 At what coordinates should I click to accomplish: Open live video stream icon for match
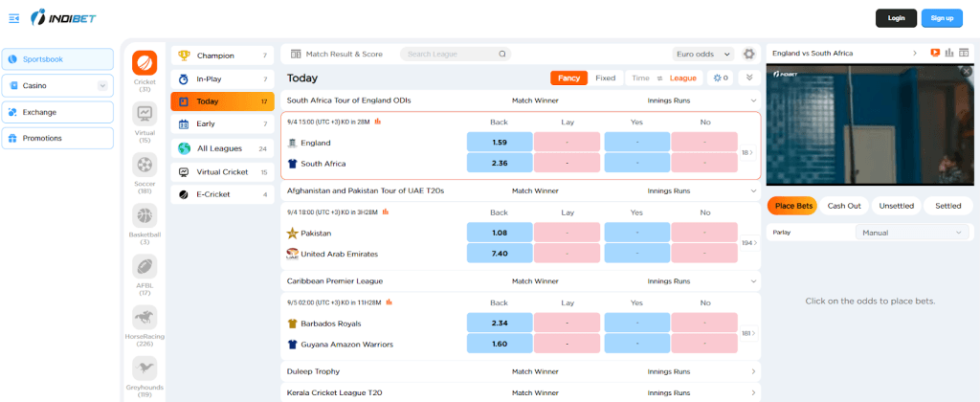click(935, 54)
